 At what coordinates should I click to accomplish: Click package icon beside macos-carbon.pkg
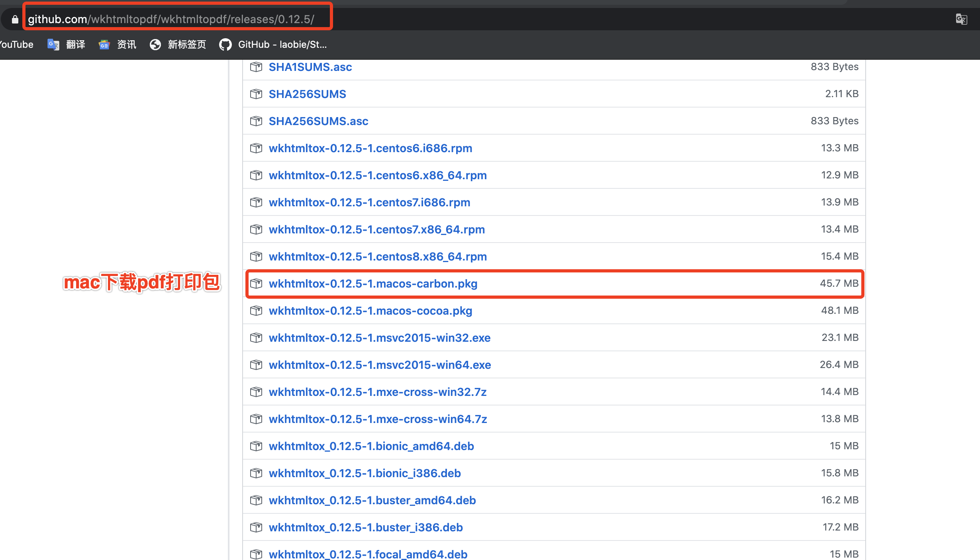coord(256,284)
